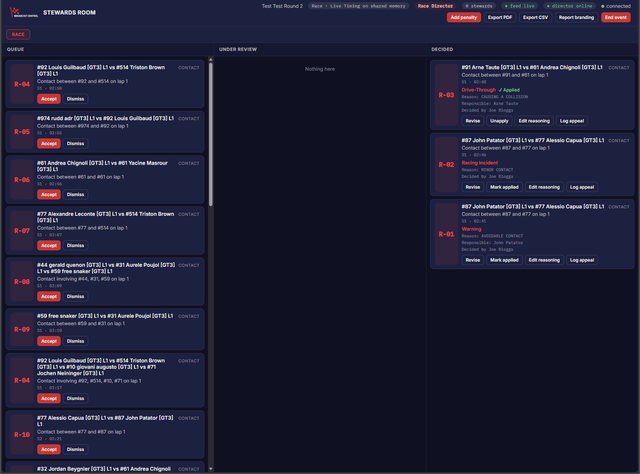Revise the R-03 Drive-Through decision

tap(473, 121)
